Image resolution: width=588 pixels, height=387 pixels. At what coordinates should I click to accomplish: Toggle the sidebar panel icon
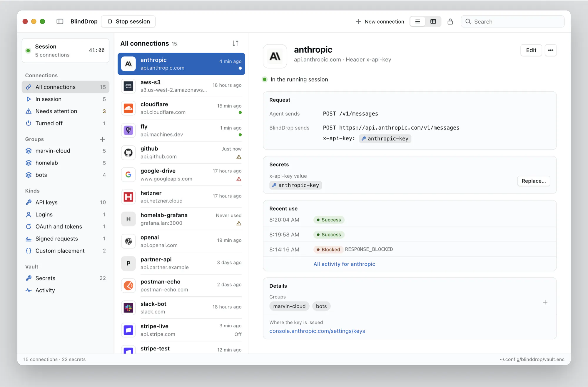[60, 21]
